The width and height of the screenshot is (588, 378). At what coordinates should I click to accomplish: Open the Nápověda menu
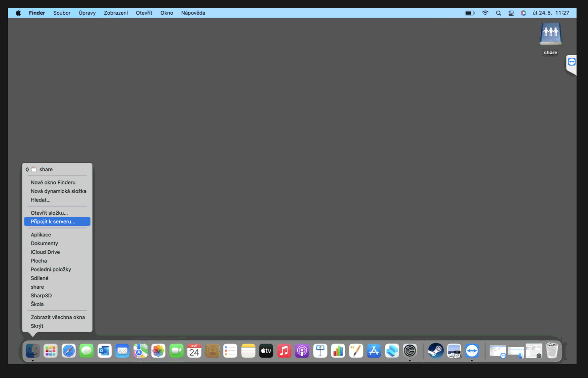(x=193, y=13)
